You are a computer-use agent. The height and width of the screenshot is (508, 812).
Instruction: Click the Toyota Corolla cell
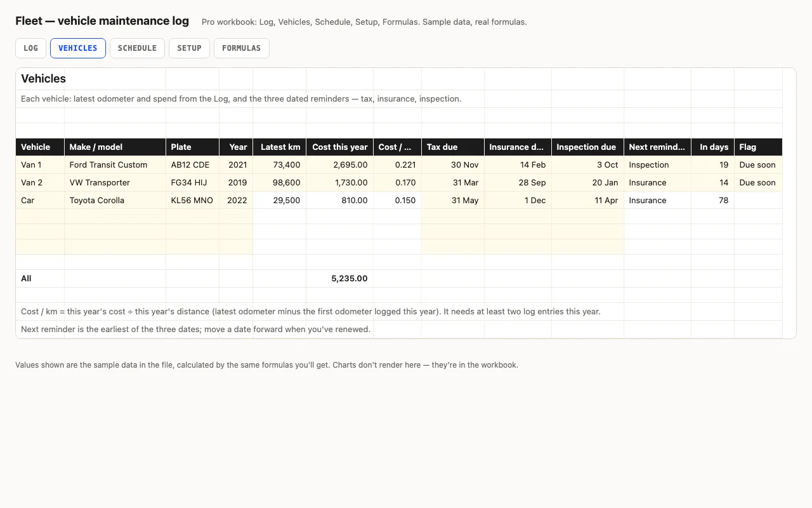click(115, 200)
